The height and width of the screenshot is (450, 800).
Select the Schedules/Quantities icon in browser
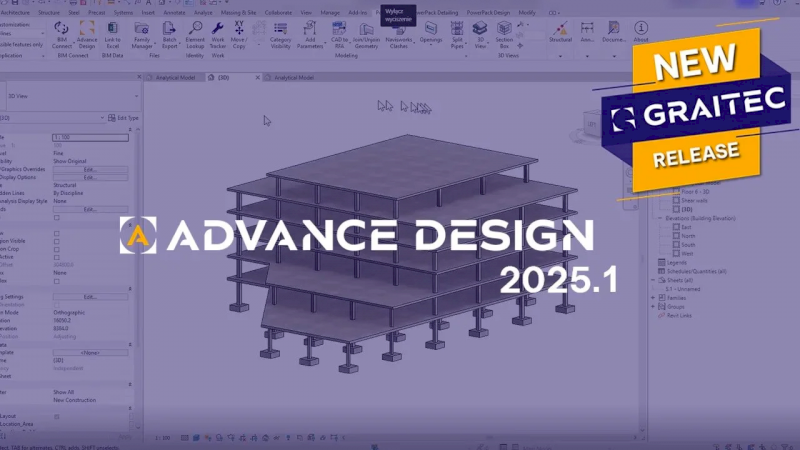(x=662, y=271)
